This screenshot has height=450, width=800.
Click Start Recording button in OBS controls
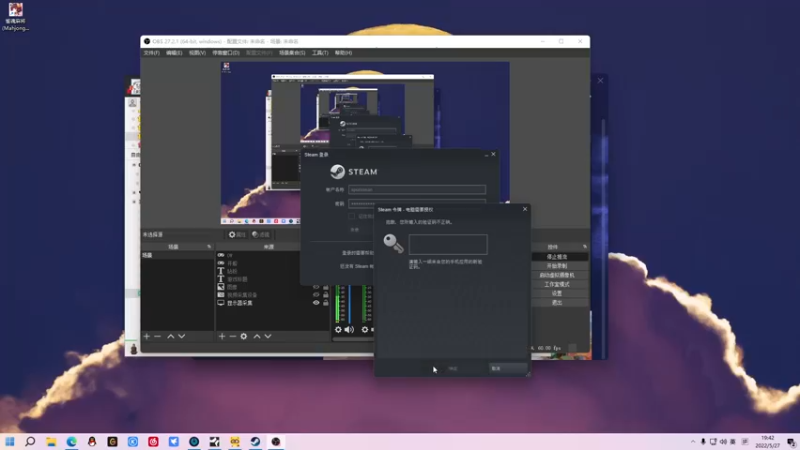(557, 266)
